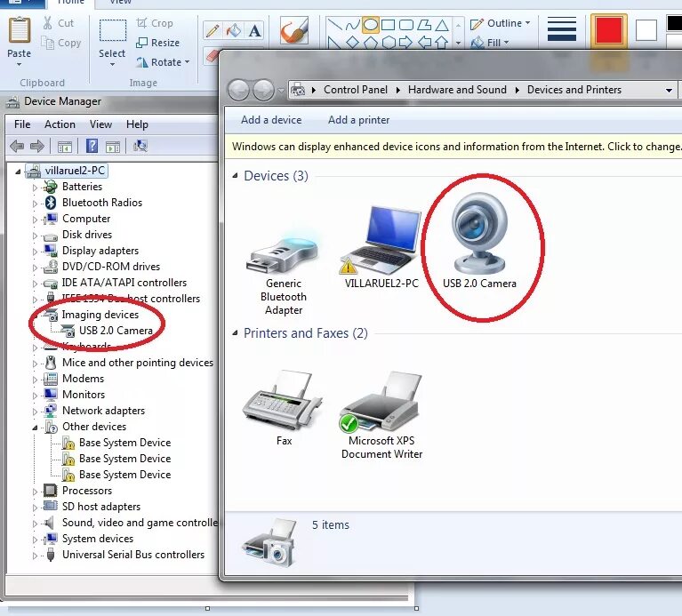
Task: Open the line Size selector in Paint
Action: (x=562, y=29)
